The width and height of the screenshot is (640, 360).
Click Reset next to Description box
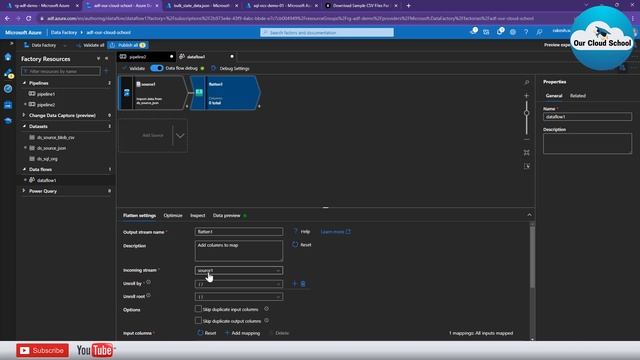[x=302, y=245]
